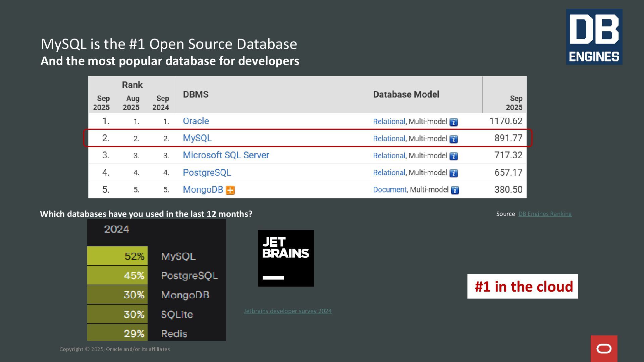
Task: Click the red Oracle logo icon
Action: click(604, 349)
